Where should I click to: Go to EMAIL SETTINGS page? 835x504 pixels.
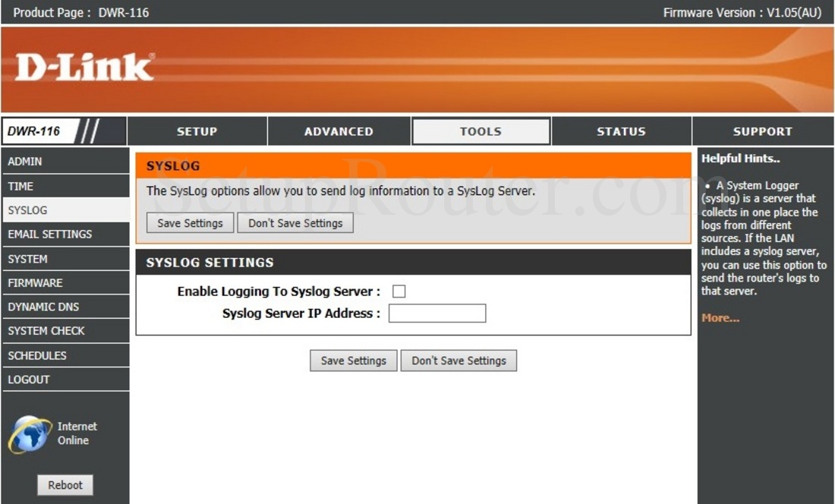(65, 235)
